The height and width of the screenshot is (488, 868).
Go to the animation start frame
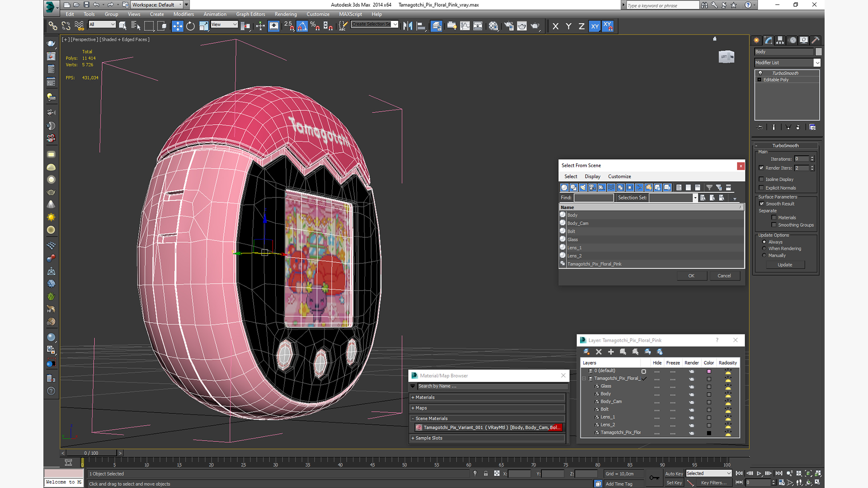pyautogui.click(x=739, y=473)
